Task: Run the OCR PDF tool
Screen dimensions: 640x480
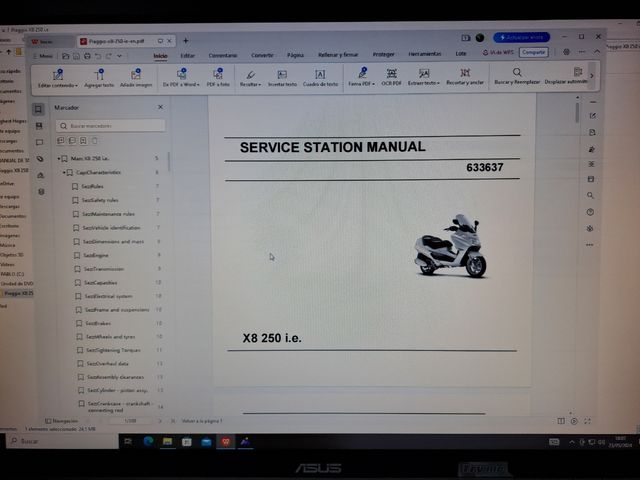Action: 391,77
